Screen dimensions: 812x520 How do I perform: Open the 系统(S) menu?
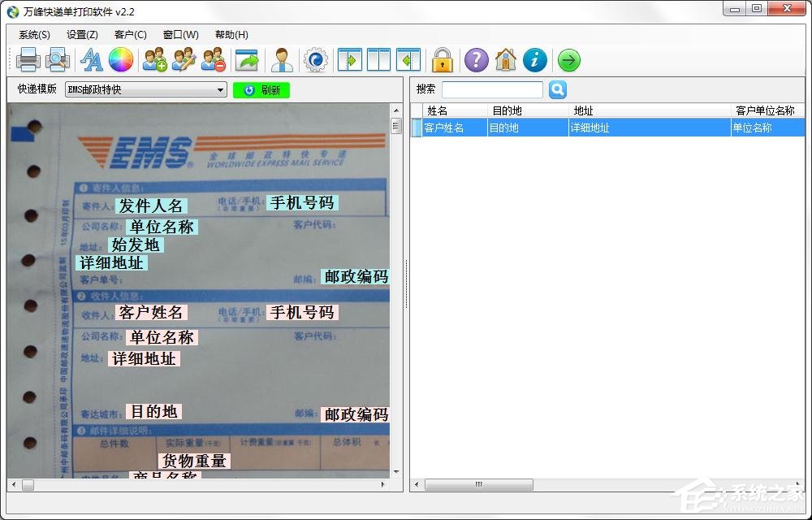(x=34, y=35)
